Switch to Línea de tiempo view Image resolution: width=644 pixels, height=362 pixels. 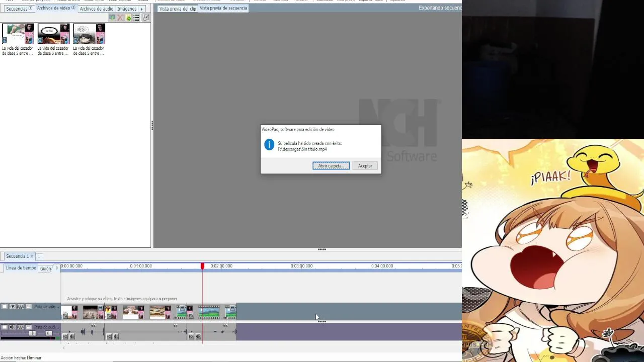point(21,268)
